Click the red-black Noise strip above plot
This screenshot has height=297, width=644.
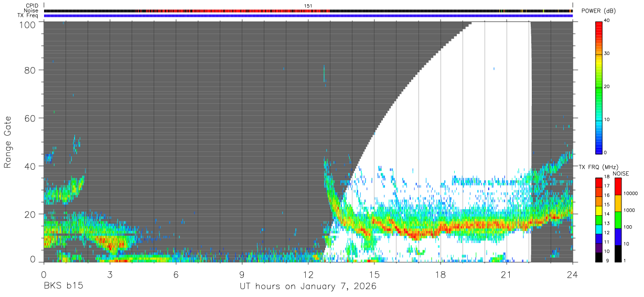[x=308, y=10]
